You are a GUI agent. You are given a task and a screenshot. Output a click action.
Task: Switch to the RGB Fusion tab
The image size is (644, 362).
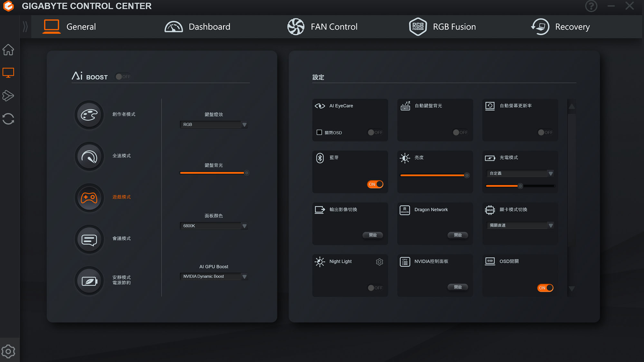pyautogui.click(x=442, y=27)
